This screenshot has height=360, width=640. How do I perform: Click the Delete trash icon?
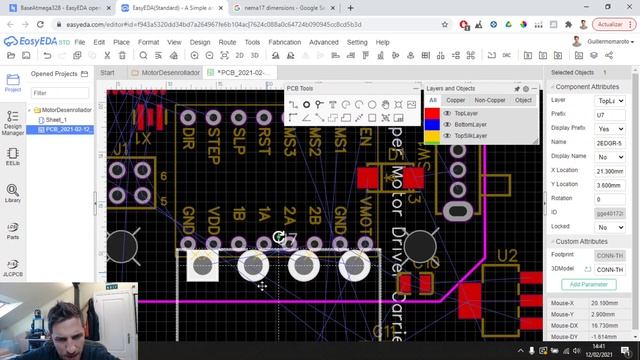122,56
